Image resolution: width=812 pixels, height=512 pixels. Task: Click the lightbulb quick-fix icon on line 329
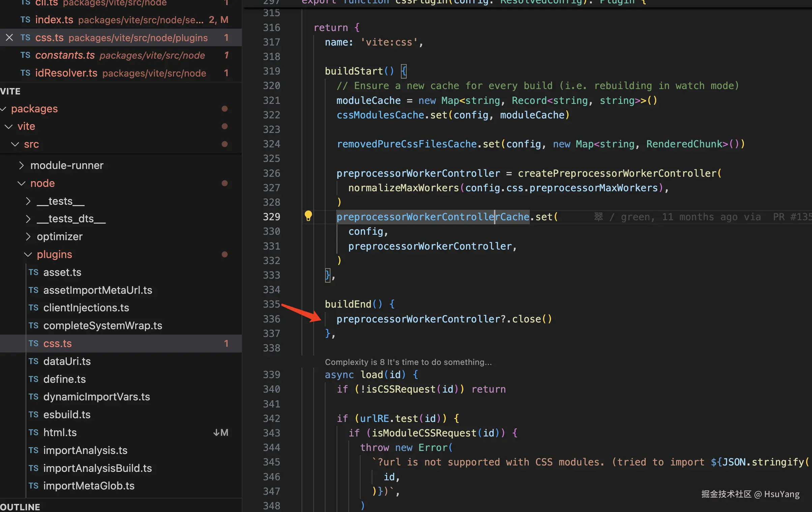308,216
